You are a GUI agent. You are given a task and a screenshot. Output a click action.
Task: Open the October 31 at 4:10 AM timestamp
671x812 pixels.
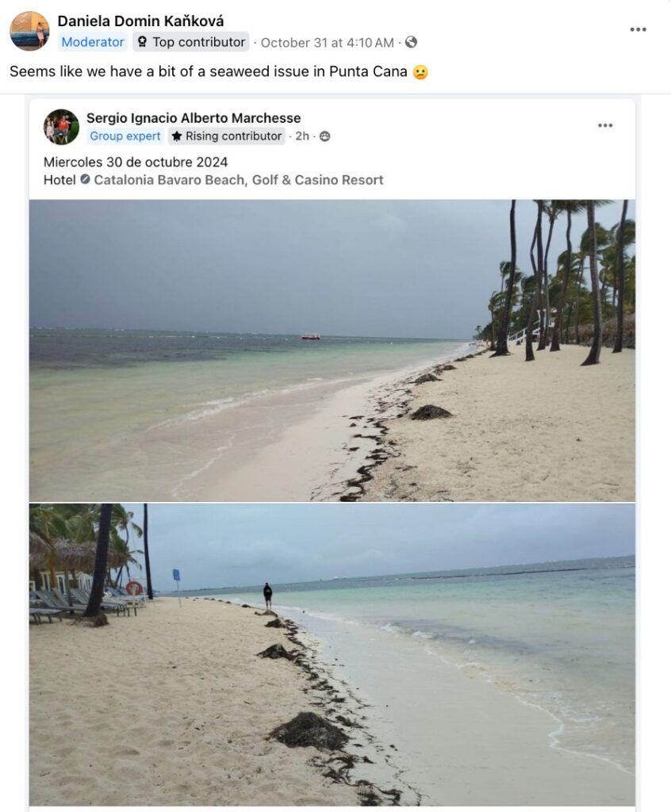tap(327, 42)
